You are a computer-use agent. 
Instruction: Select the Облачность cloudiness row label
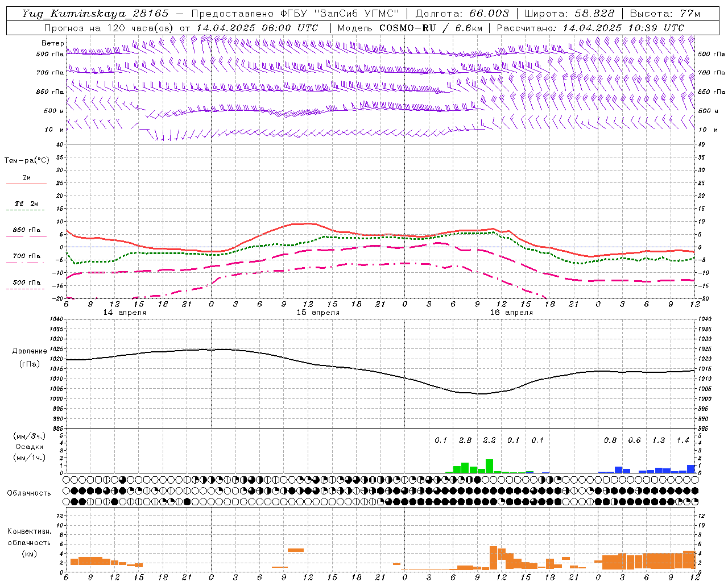29,493
